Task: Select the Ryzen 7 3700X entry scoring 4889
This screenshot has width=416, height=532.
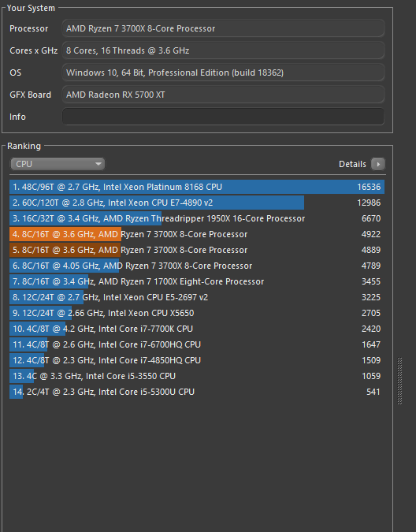Action: coord(197,250)
